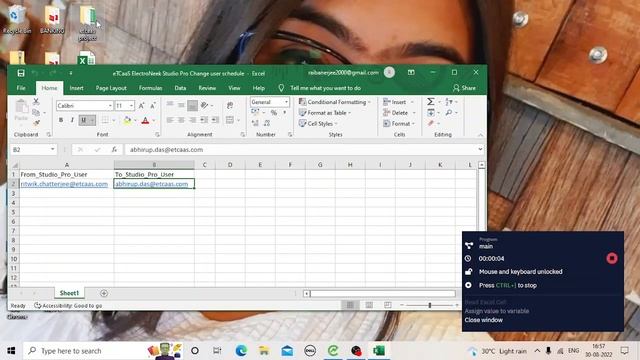Cut the selection with the scissors icon

click(x=36, y=101)
